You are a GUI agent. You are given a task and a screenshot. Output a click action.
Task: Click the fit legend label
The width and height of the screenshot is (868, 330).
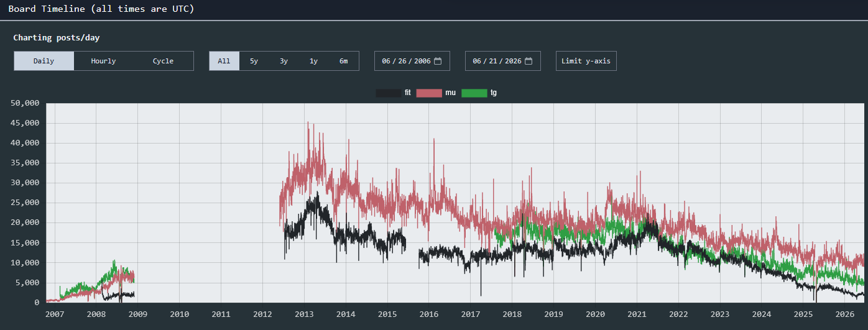(407, 93)
